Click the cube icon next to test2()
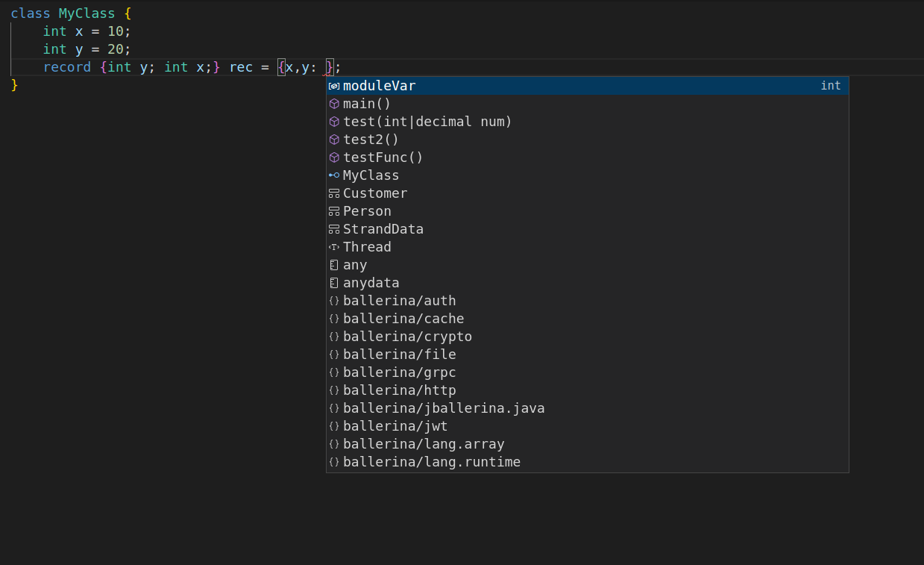This screenshot has width=924, height=565. pyautogui.click(x=334, y=140)
